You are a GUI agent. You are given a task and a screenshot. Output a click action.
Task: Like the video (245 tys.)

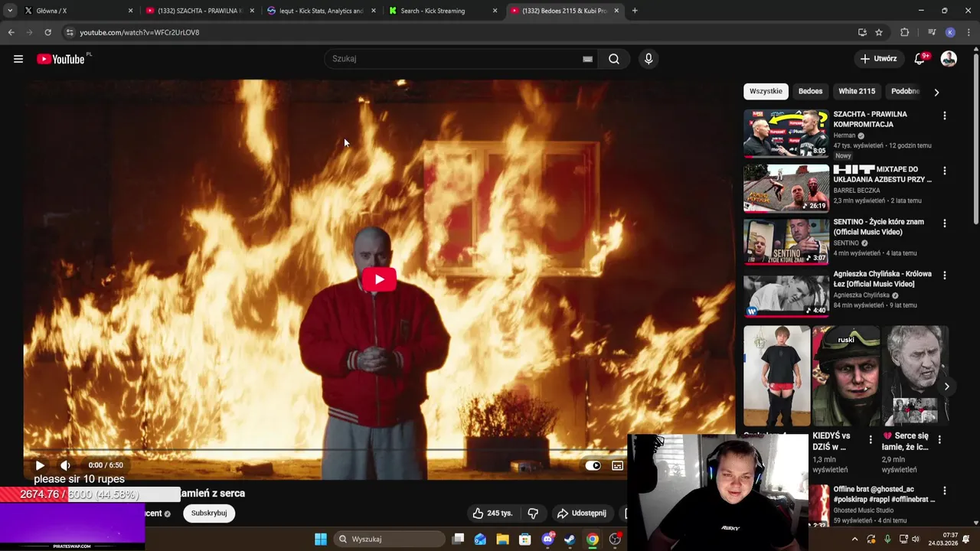point(492,514)
